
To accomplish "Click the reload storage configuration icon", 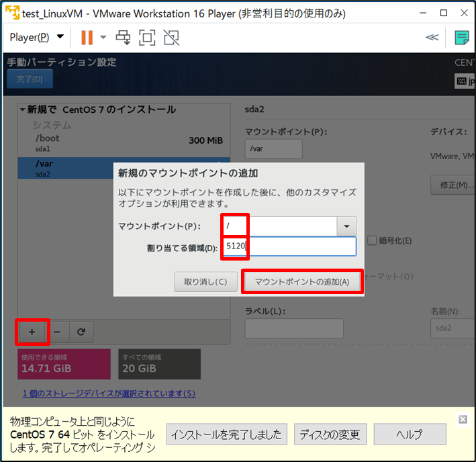I will pos(81,332).
